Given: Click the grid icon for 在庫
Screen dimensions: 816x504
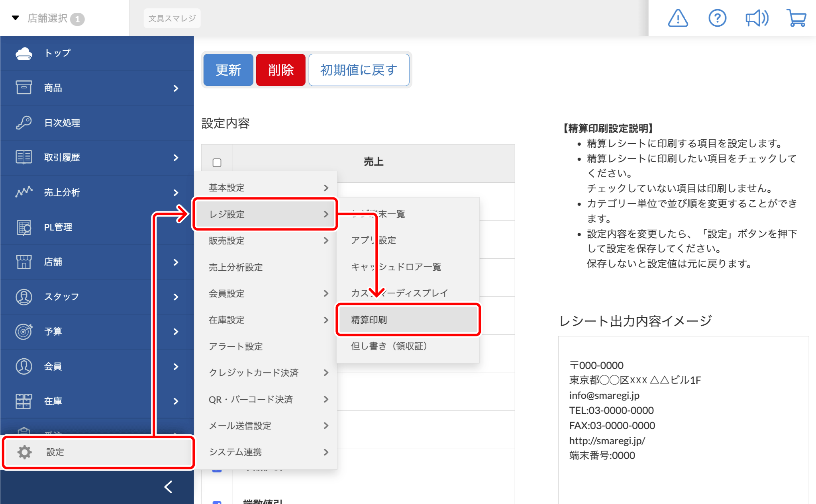Looking at the screenshot, I should tap(24, 401).
